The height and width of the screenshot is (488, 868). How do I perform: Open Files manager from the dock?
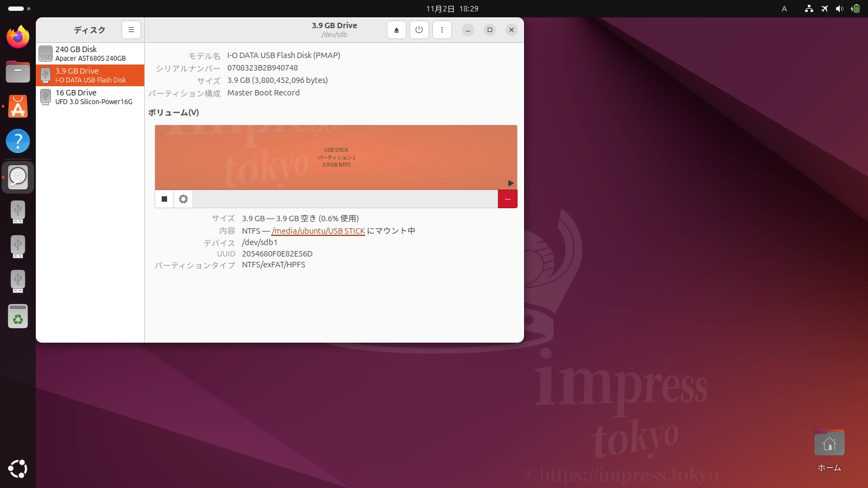point(18,72)
